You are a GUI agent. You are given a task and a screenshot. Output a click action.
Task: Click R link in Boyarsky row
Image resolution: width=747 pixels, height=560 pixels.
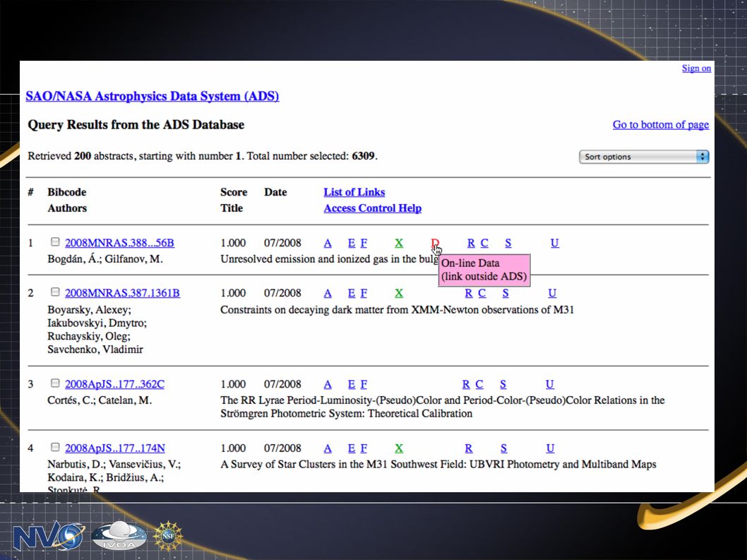[x=469, y=293]
